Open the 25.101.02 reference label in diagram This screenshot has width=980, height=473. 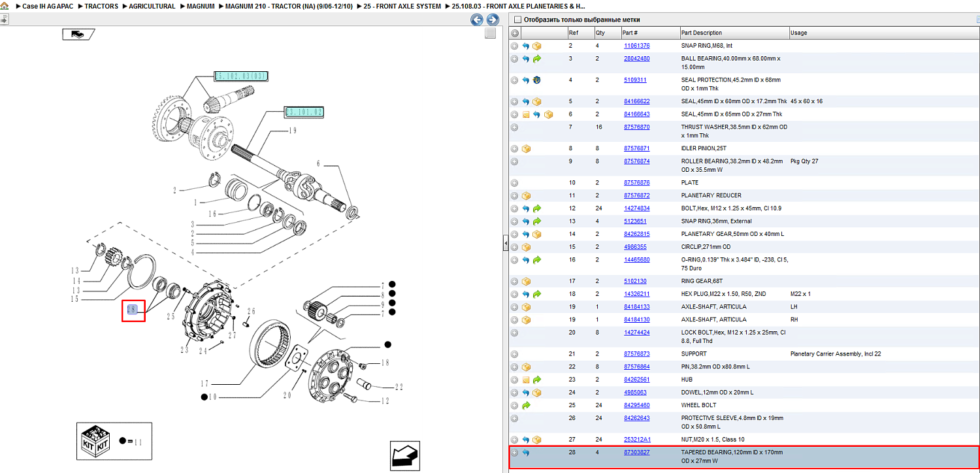[x=304, y=112]
